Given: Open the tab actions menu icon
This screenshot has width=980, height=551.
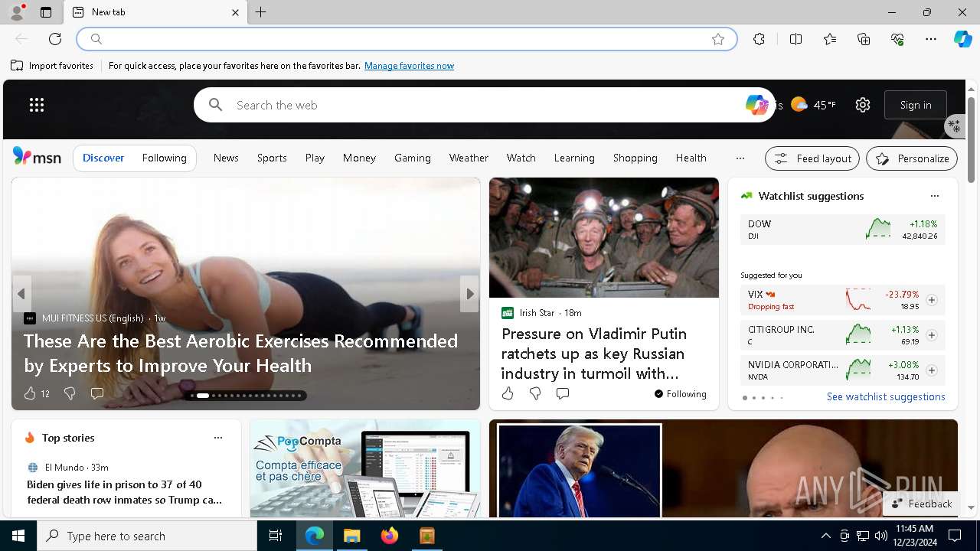Looking at the screenshot, I should (46, 12).
